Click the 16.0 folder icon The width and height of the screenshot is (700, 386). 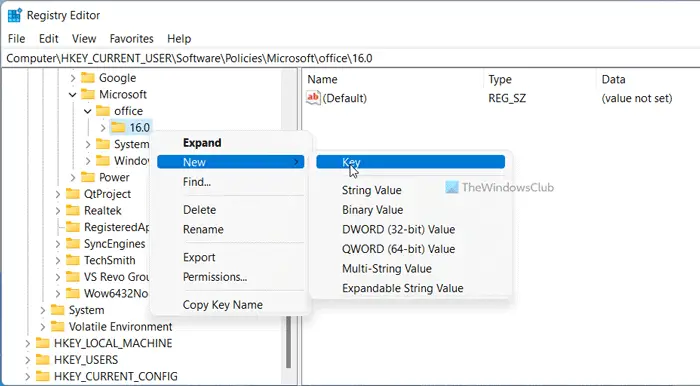[x=118, y=128]
